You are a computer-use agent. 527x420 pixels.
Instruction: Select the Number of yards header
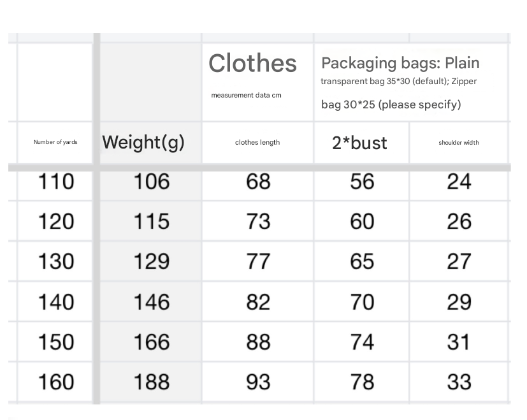[x=55, y=142]
